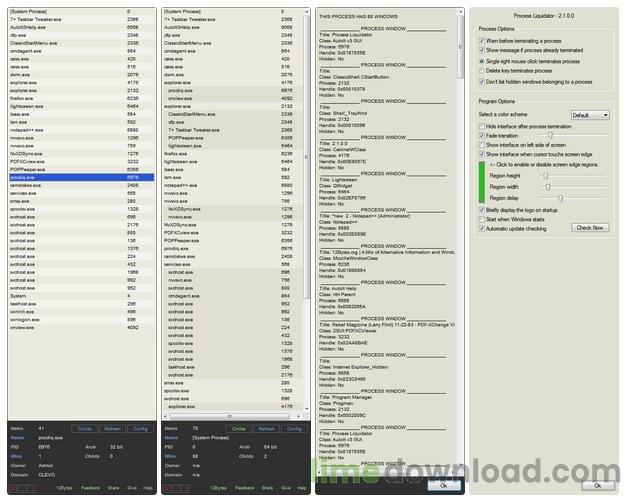
Task: Open 12Bytes link in the tree list panel
Action: coord(218,488)
